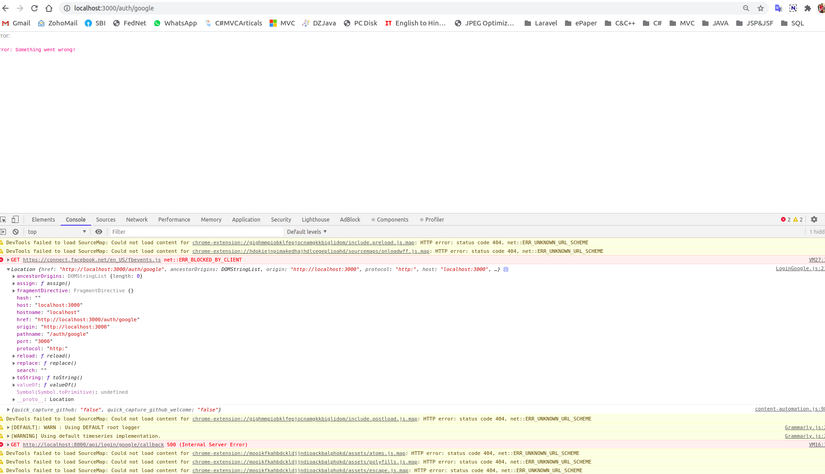Open the WhatsApp bookmark
825x474 pixels.
coord(175,23)
